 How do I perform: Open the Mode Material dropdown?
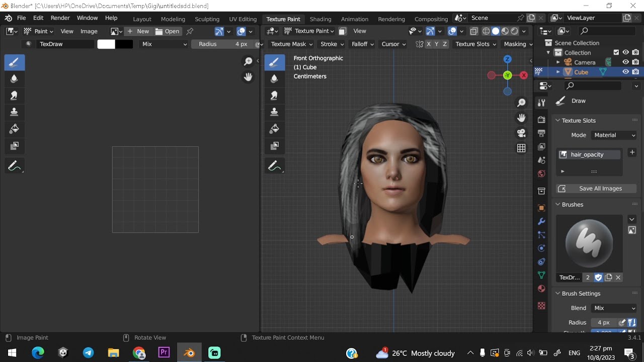pyautogui.click(x=614, y=135)
